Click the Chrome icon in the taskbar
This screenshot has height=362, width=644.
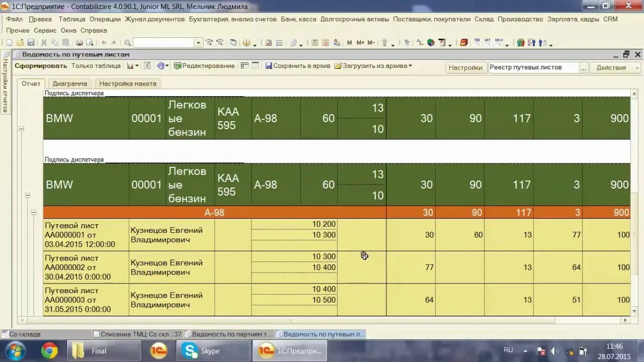click(49, 350)
